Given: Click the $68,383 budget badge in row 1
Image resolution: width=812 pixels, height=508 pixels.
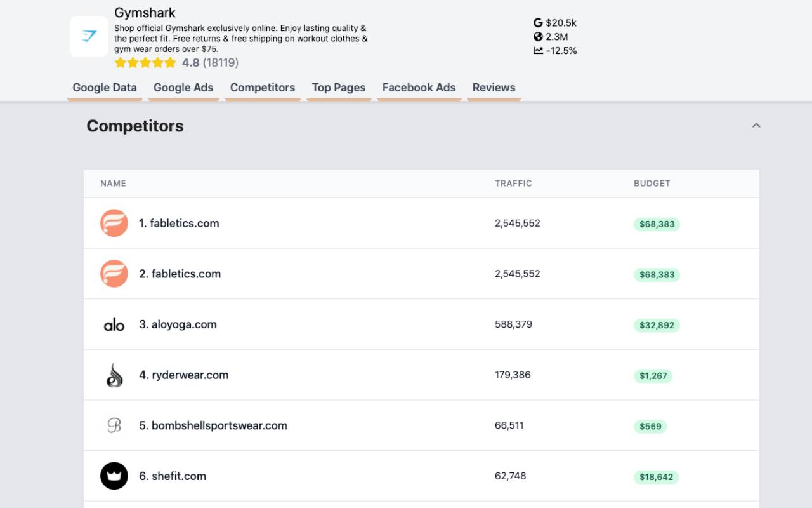Looking at the screenshot, I should click(x=657, y=224).
